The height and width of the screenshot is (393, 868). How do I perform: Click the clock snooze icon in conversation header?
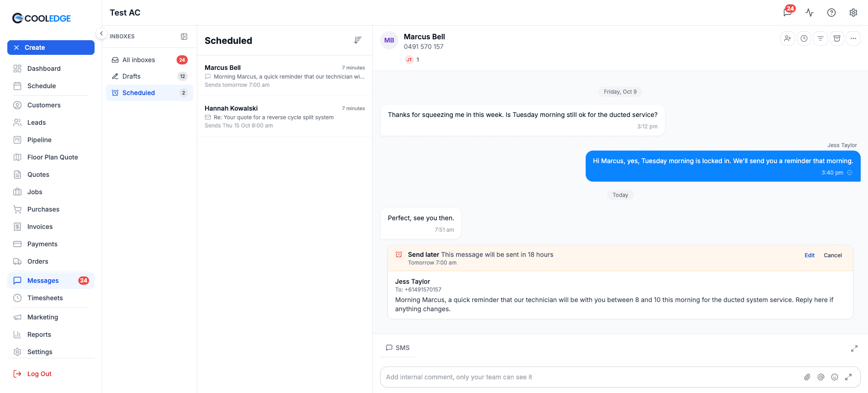click(x=804, y=38)
